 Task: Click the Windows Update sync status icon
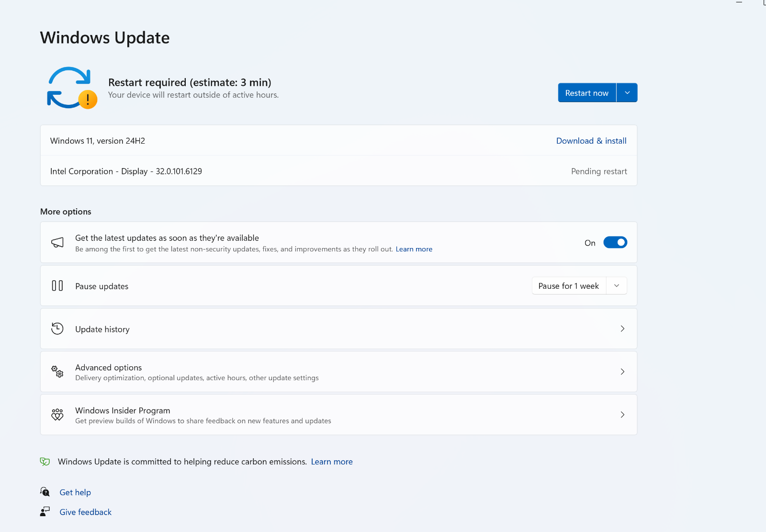tap(72, 88)
